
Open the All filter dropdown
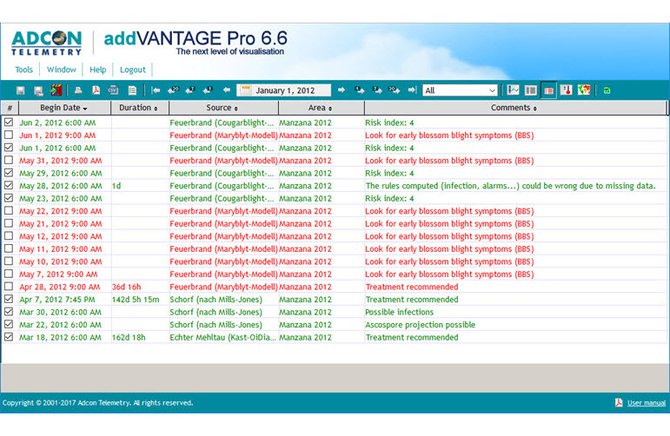coord(460,90)
